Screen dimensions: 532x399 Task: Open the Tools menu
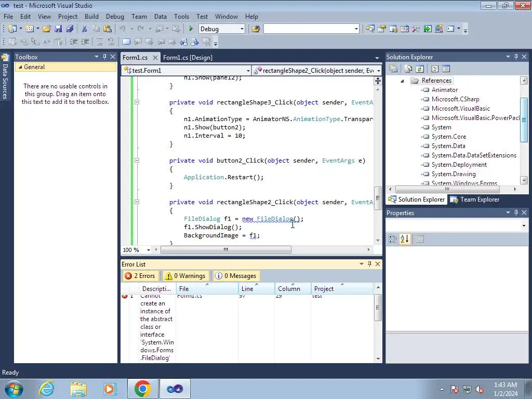tap(181, 16)
